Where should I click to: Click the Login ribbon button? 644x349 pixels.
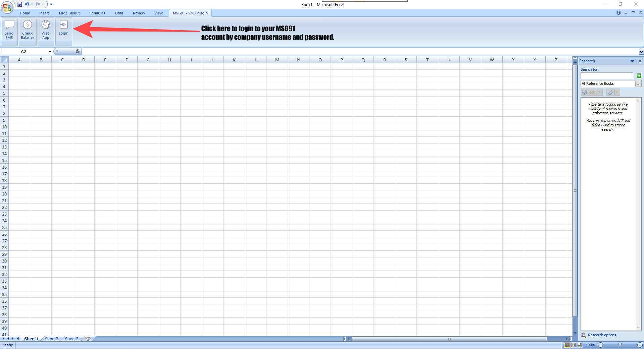click(x=63, y=31)
